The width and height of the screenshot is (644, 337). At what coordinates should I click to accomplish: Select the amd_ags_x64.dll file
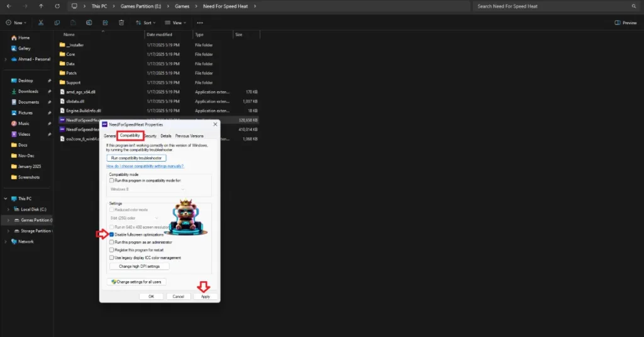click(158, 92)
